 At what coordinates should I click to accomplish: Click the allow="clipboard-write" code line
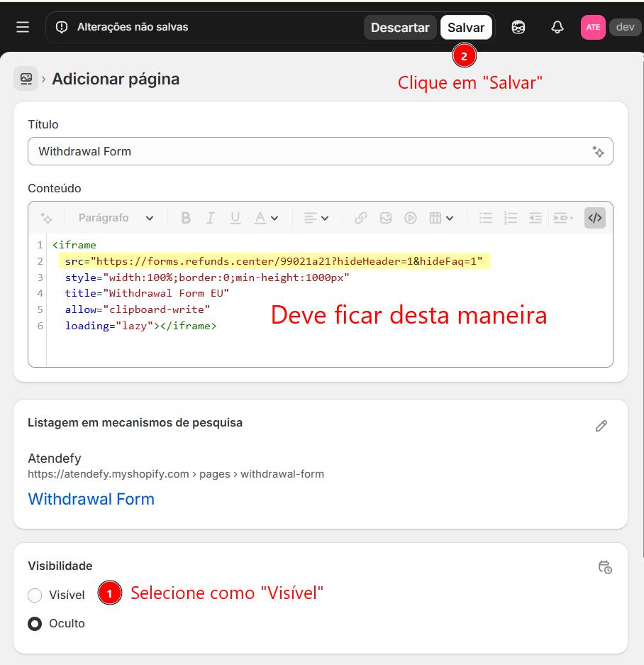pos(138,309)
